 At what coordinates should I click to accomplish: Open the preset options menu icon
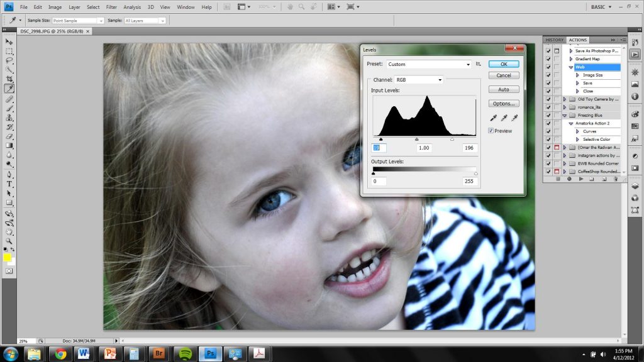[x=479, y=64]
